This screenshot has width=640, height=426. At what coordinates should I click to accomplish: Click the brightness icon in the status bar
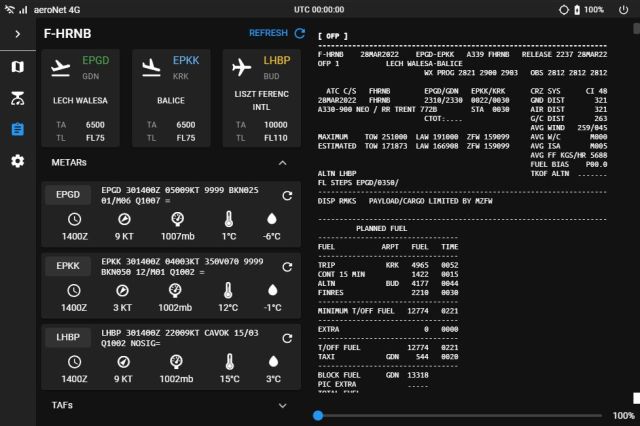point(563,9)
